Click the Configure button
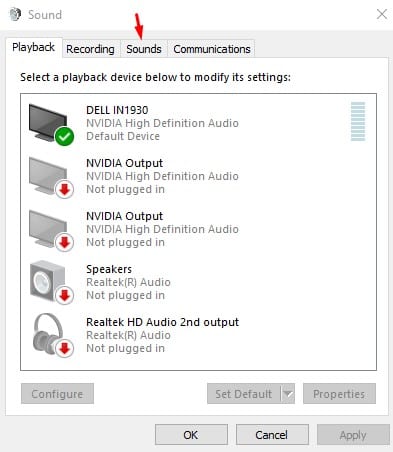The width and height of the screenshot is (393, 452). [57, 394]
